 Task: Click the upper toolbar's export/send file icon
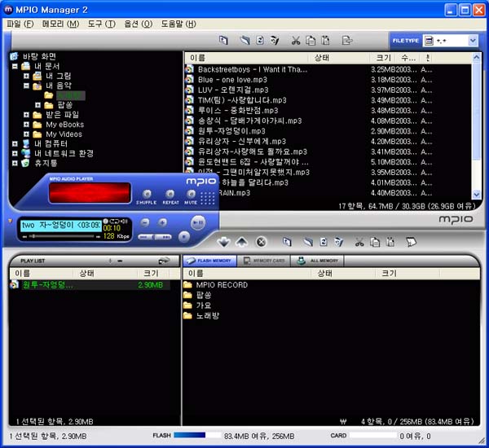click(347, 40)
